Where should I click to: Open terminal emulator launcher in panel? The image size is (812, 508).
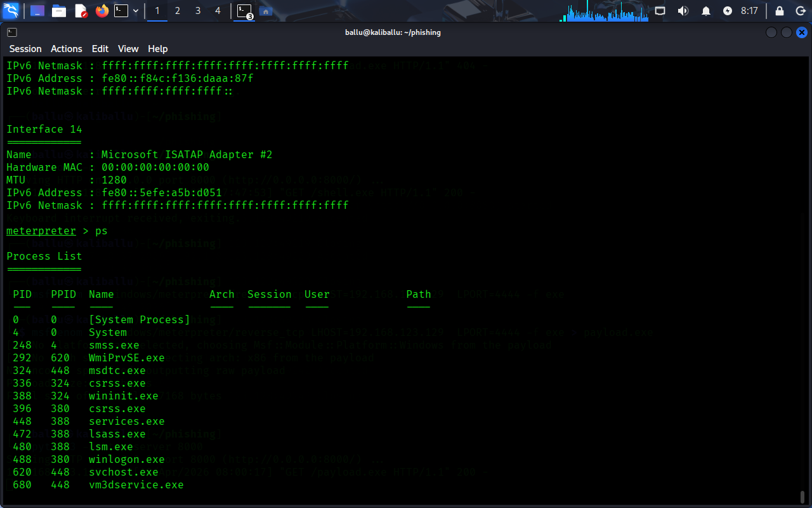click(x=121, y=11)
